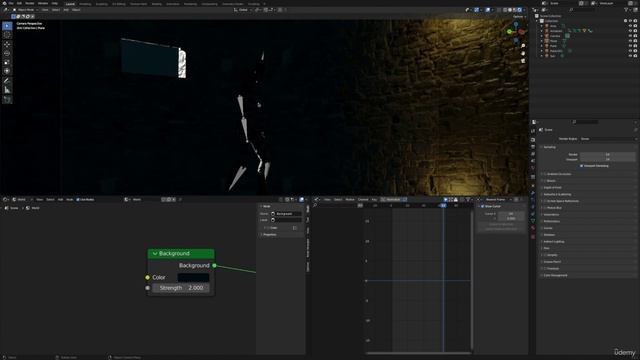Open the File menu
Screen dimensions: 640x360
click(x=11, y=3)
